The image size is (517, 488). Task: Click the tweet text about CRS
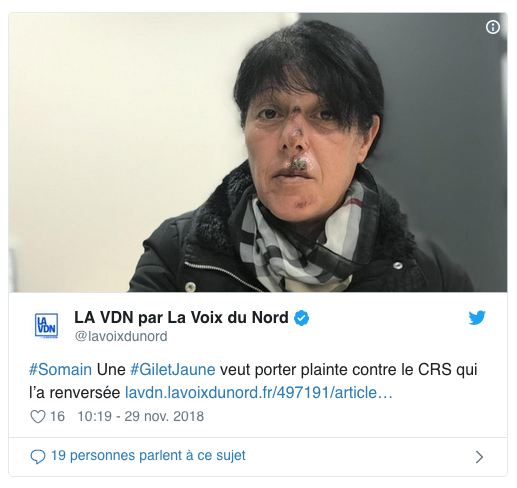pos(253,381)
